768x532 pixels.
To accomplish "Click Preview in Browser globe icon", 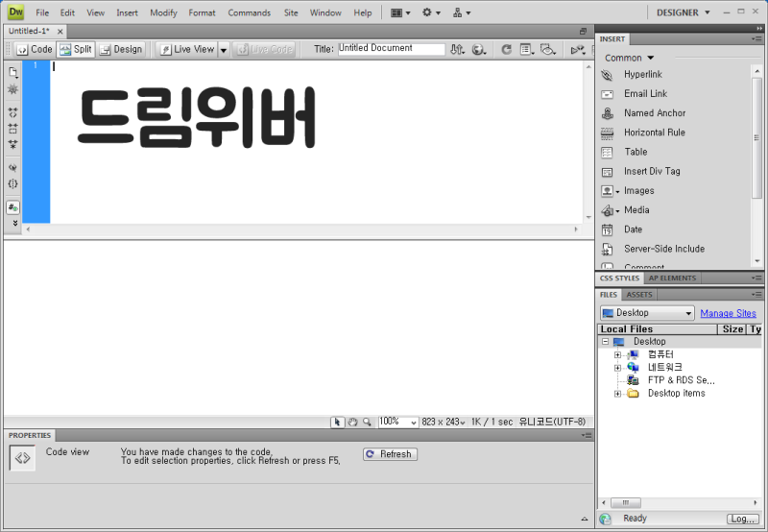I will click(478, 50).
